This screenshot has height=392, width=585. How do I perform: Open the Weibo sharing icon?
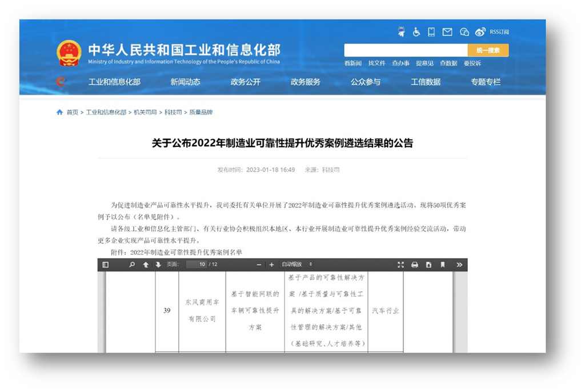pyautogui.click(x=479, y=32)
